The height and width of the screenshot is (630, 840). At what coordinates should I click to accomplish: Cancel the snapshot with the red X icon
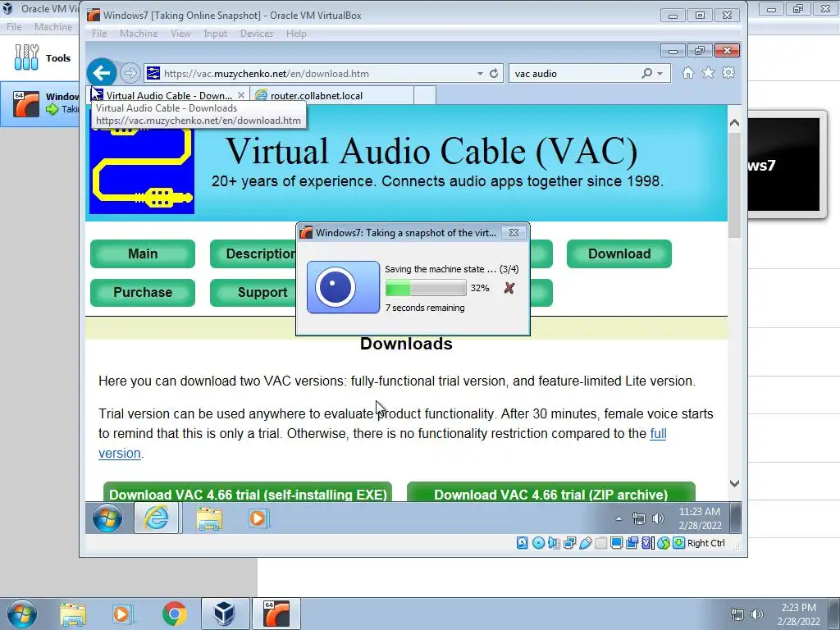(x=509, y=288)
